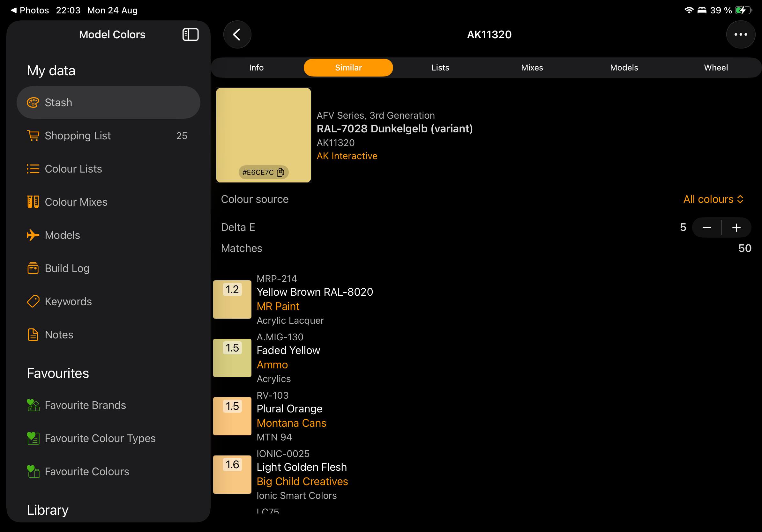
Task: Click the Matches count 50
Action: click(x=745, y=248)
